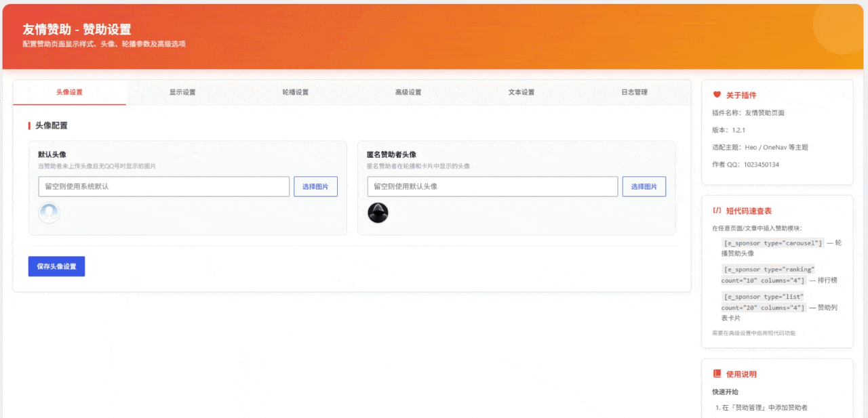Select the 文本设置 tab

click(521, 92)
